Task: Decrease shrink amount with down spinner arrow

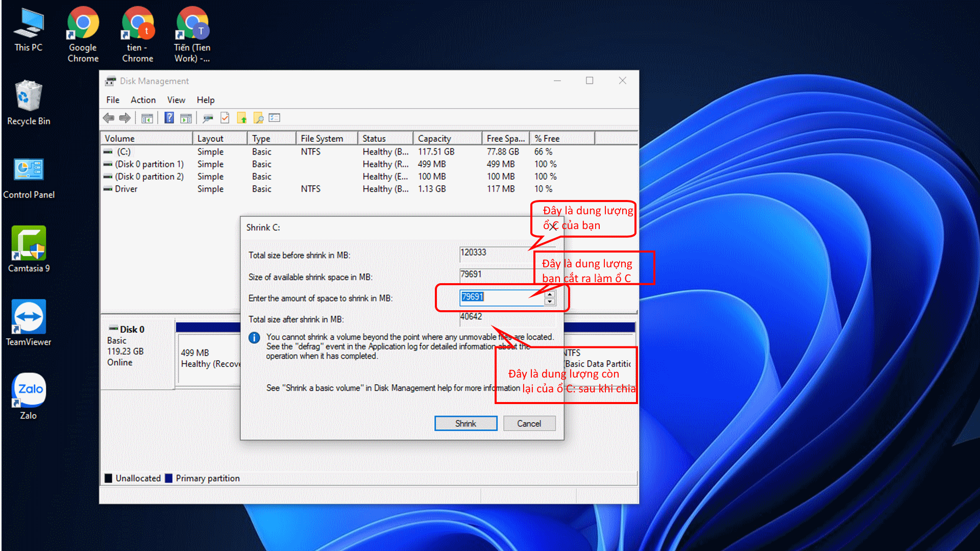Action: [550, 302]
